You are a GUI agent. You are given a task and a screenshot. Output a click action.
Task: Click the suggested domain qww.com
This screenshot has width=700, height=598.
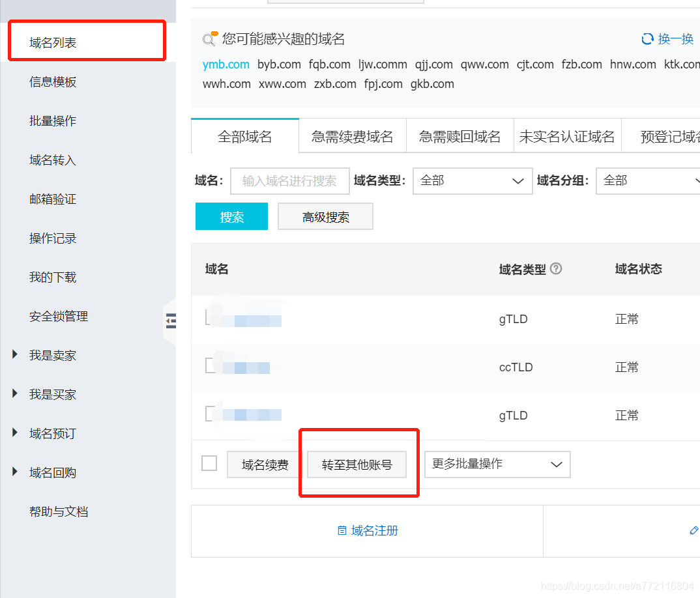tap(485, 64)
